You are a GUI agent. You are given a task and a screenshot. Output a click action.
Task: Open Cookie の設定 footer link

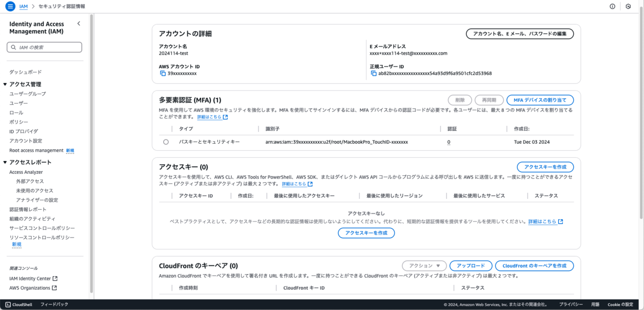(620, 305)
